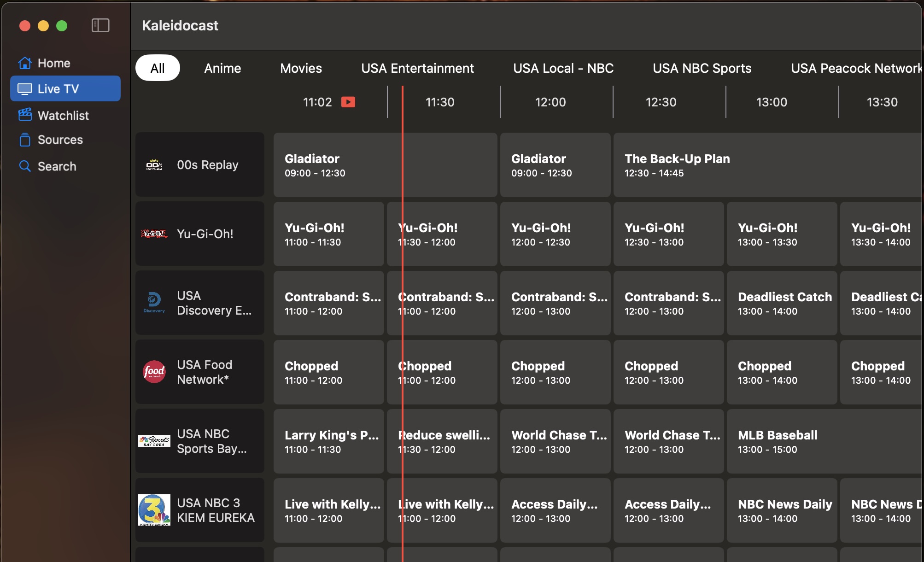Click the Discovery channel logo
This screenshot has height=562, width=924.
[154, 303]
